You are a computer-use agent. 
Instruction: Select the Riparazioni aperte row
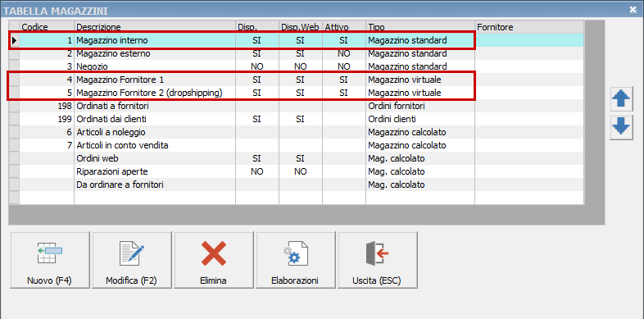[x=296, y=172]
